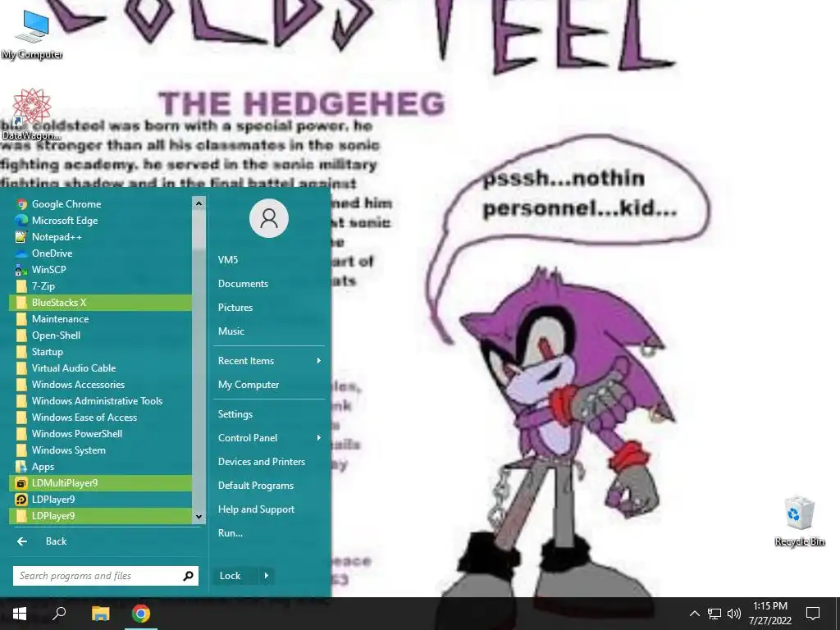Screen dimensions: 840x630
Task: Expand the Windows Accessories folder
Action: tap(100, 385)
